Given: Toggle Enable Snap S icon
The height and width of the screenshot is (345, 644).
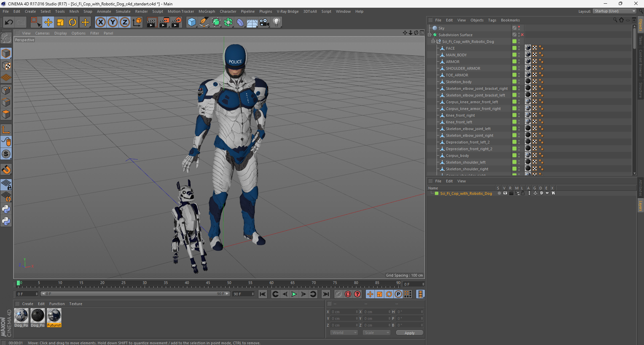Looking at the screenshot, I should pos(6,154).
